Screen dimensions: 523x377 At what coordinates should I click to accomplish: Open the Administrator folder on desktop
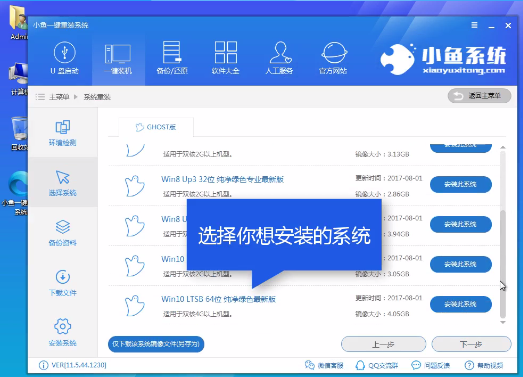tap(18, 22)
